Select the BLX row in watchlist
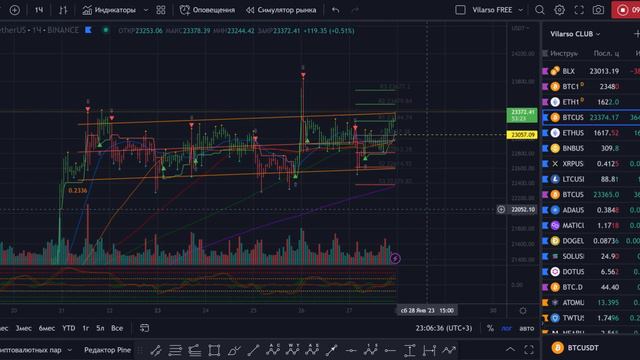This screenshot has height=360, width=640. pyautogui.click(x=591, y=71)
